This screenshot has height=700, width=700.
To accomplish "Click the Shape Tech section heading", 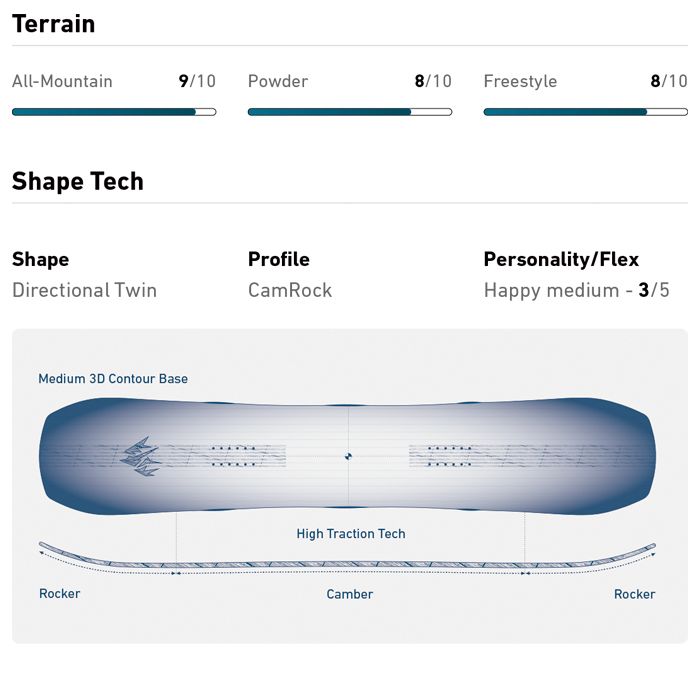I will pos(78,181).
